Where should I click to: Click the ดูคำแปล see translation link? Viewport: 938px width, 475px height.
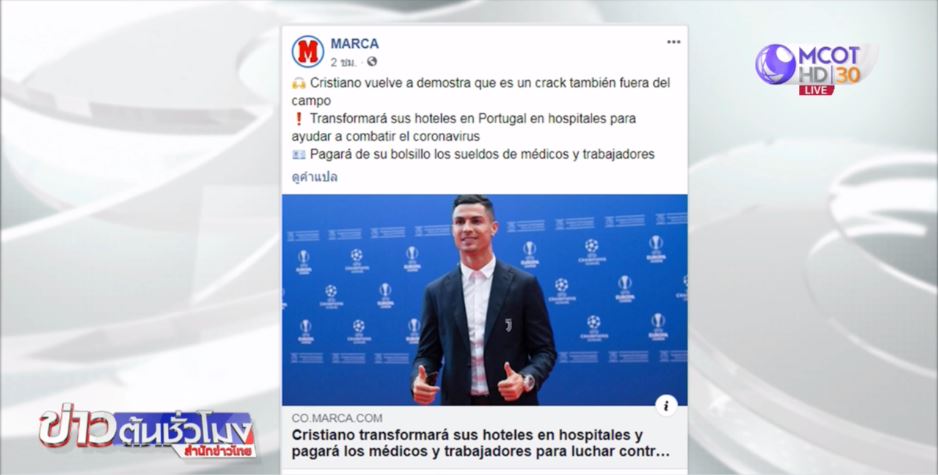pos(315,177)
